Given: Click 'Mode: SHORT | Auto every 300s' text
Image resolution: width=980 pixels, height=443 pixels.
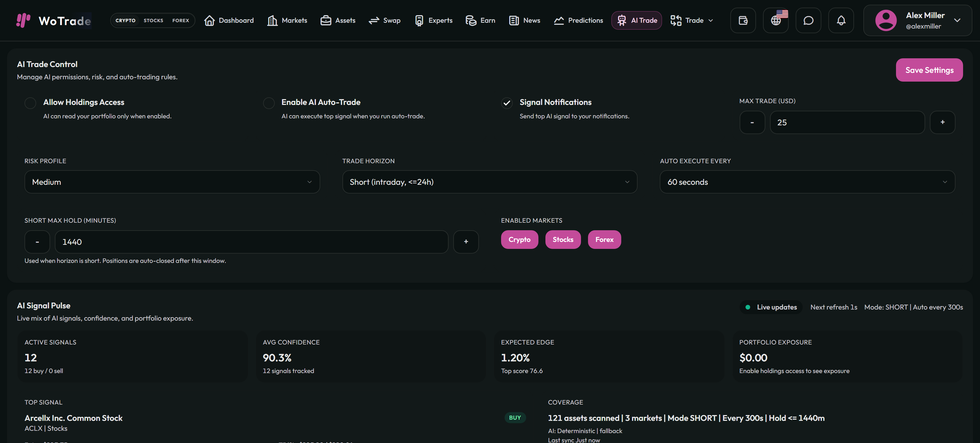Looking at the screenshot, I should click(914, 307).
